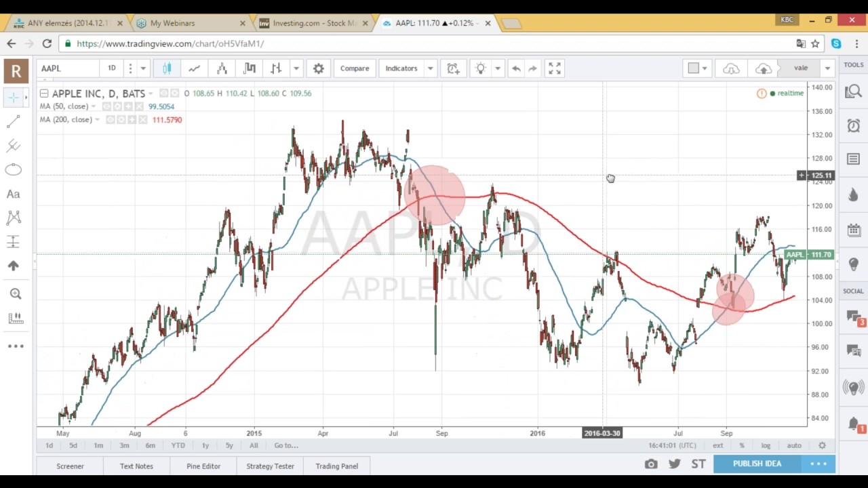Screen dimensions: 868x488
Task: Click the PUBLISH IDEA button
Action: 757,464
